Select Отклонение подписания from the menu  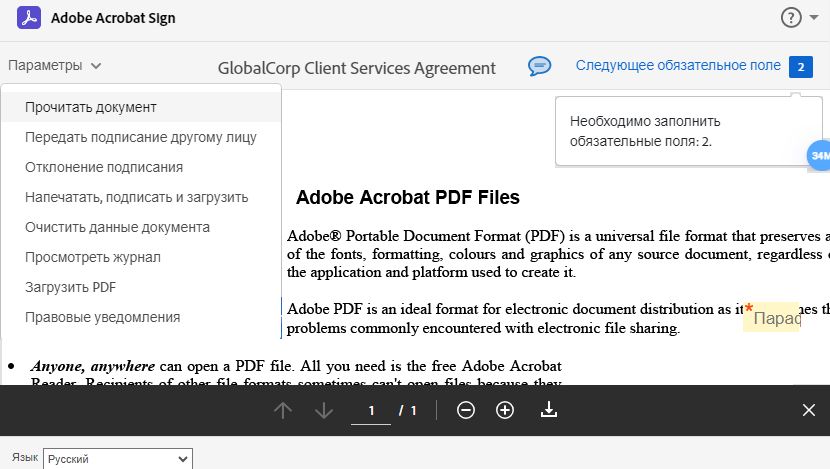click(104, 167)
